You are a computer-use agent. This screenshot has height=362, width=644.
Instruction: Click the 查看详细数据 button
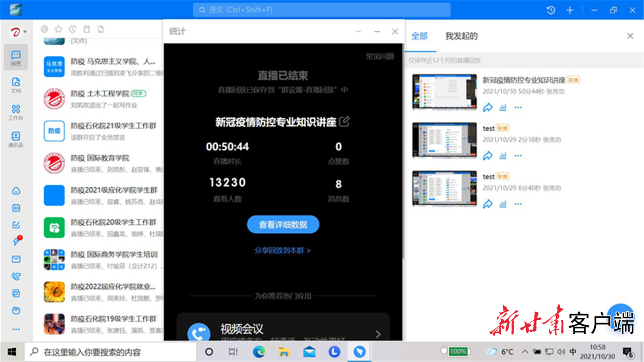(x=283, y=224)
